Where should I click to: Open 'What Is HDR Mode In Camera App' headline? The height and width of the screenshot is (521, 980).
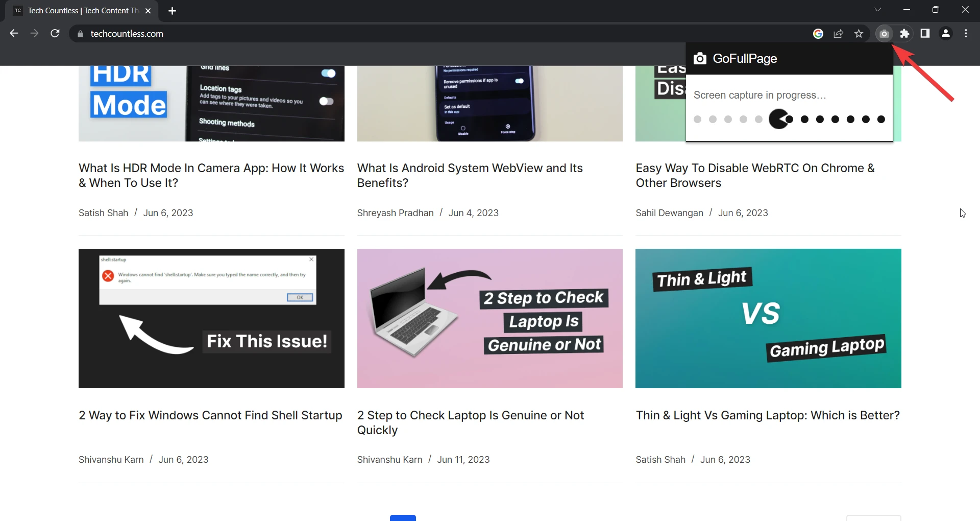click(x=211, y=176)
